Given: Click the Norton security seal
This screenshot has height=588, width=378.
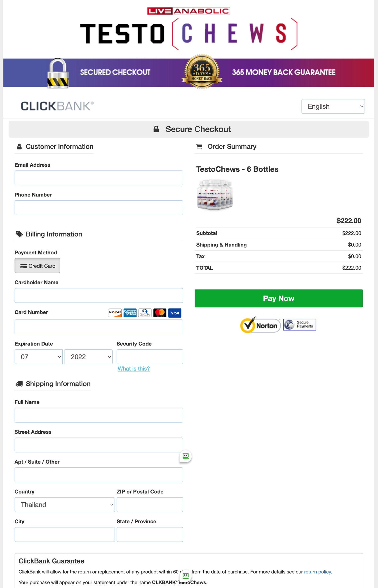Looking at the screenshot, I should [260, 325].
